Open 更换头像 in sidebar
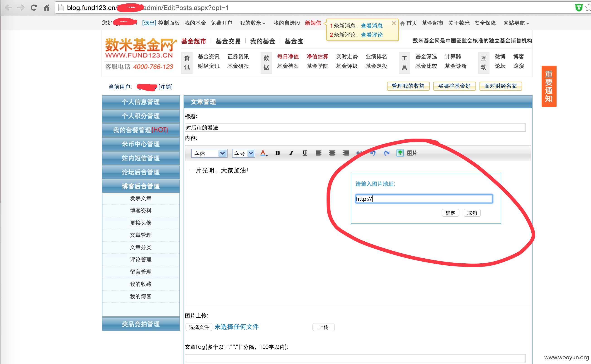The width and height of the screenshot is (591, 364). (141, 223)
